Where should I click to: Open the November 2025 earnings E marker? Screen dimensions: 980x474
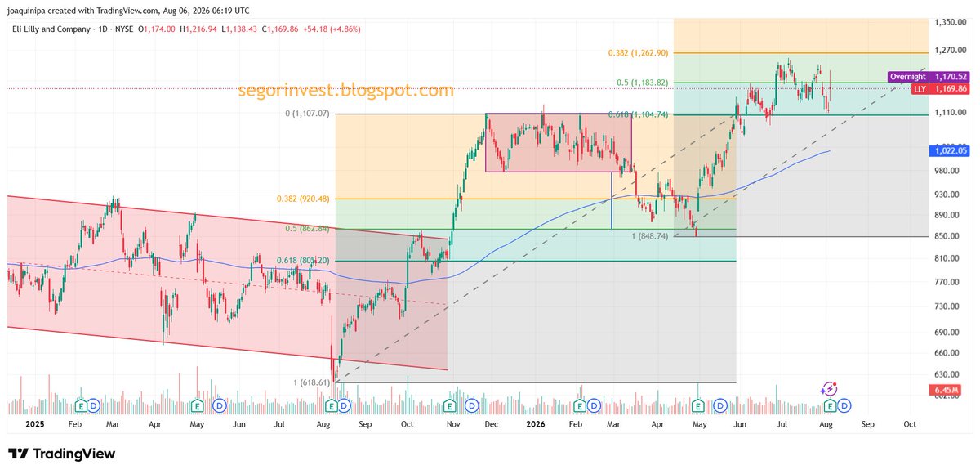click(x=448, y=405)
